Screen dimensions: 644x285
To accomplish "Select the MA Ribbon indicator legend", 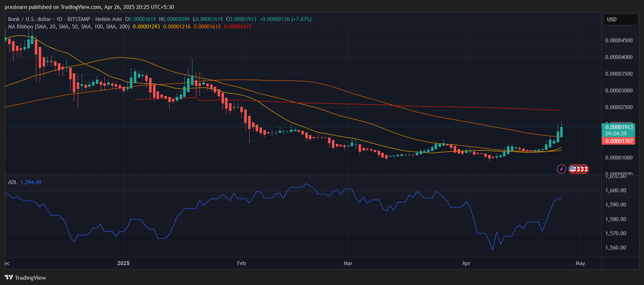I will (x=69, y=27).
